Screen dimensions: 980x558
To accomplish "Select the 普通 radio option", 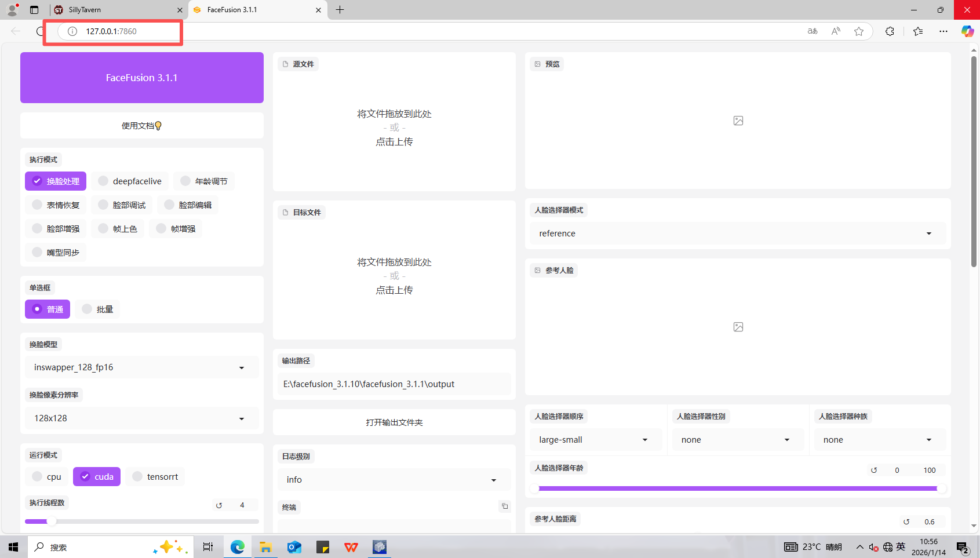I will [x=48, y=309].
